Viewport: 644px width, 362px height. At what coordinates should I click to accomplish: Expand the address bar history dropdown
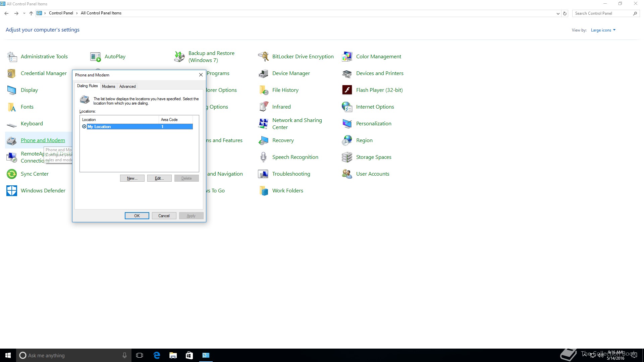click(558, 13)
